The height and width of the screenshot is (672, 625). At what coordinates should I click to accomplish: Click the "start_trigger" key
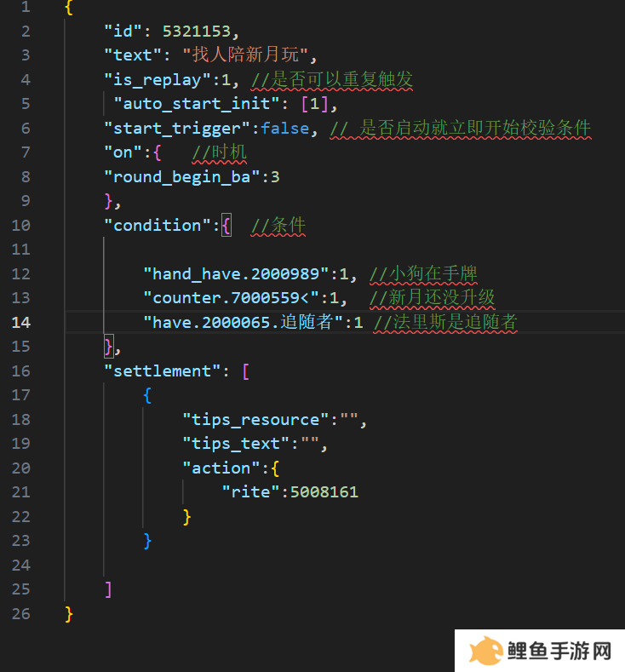177,129
